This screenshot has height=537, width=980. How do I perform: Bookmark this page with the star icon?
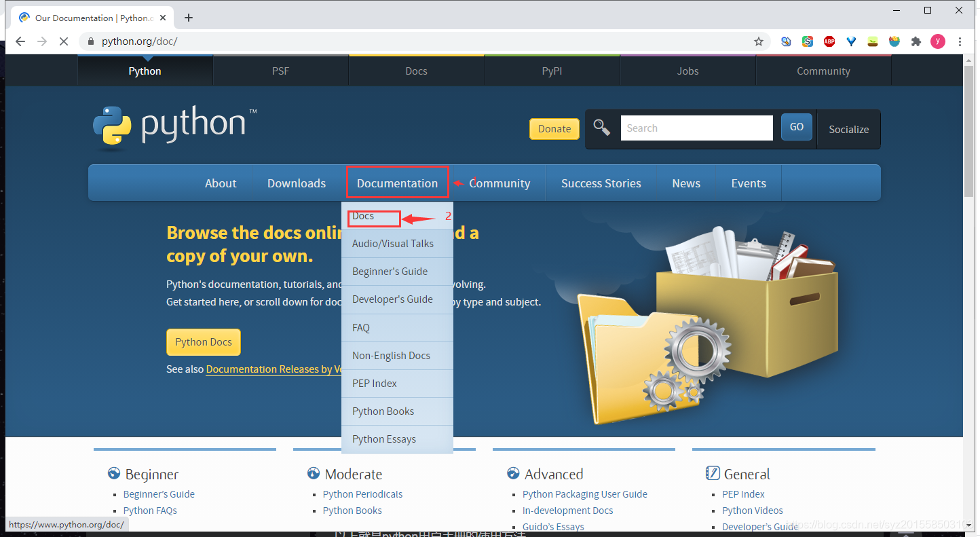point(759,41)
